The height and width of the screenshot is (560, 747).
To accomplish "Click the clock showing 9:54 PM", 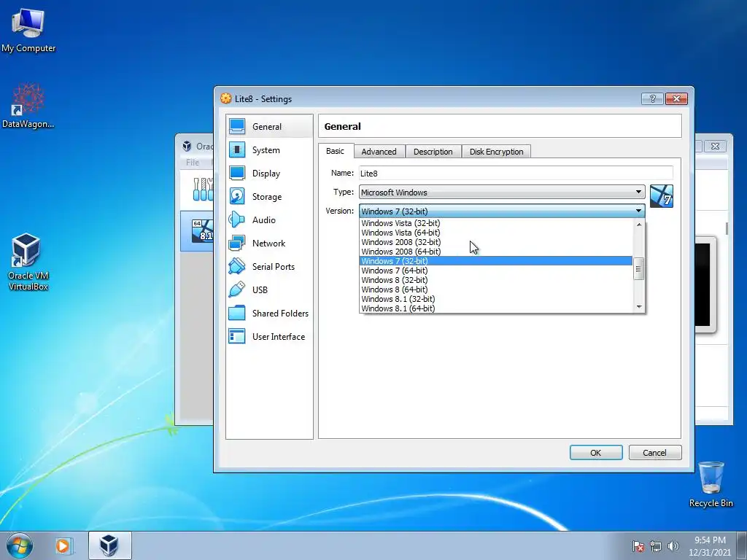I will [709, 540].
